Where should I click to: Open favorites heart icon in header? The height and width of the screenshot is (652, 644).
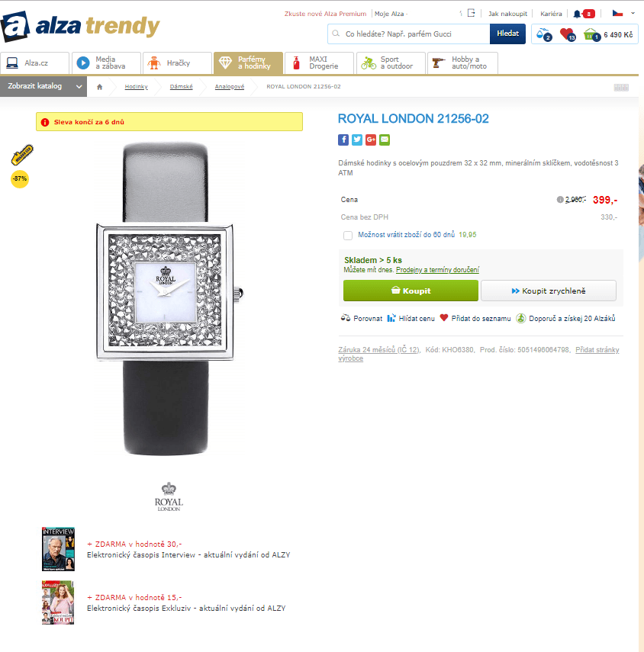click(567, 34)
